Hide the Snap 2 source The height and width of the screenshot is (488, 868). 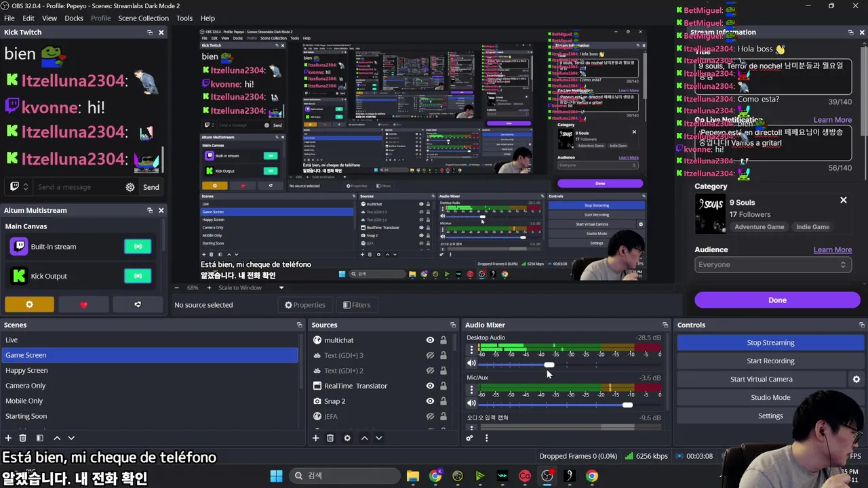pyautogui.click(x=430, y=401)
